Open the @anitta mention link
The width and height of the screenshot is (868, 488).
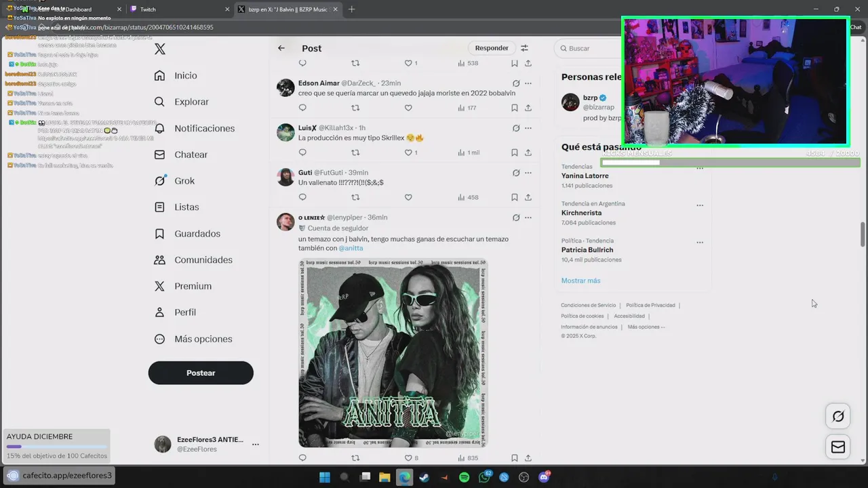point(351,248)
